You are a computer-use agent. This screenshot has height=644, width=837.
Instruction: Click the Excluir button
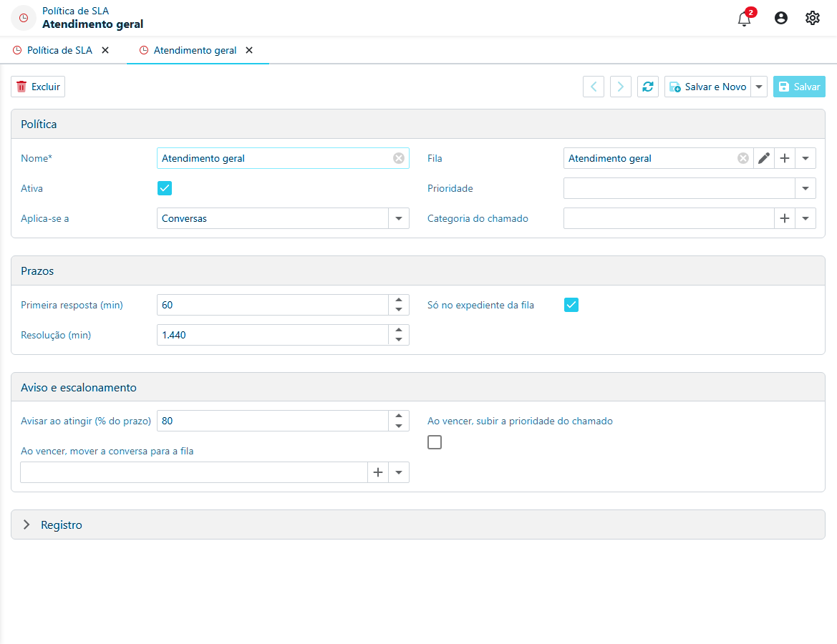38,87
